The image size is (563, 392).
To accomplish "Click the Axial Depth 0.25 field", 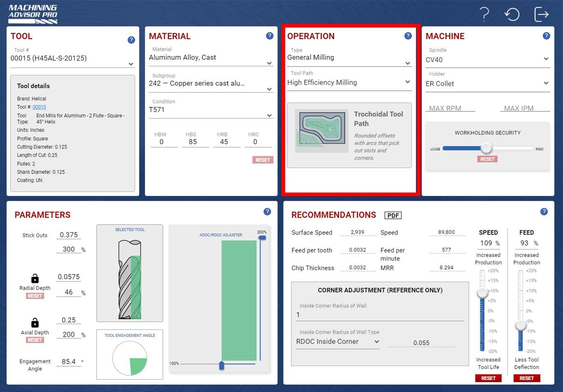I will [69, 320].
